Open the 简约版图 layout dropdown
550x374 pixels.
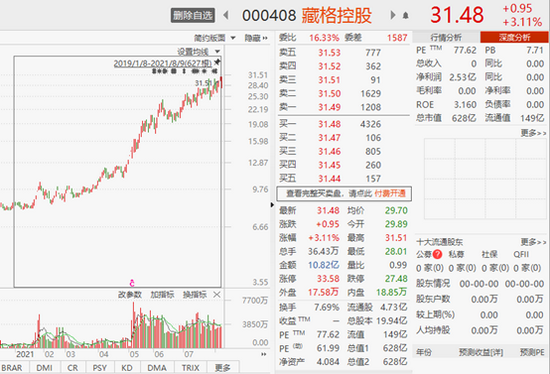(x=215, y=38)
